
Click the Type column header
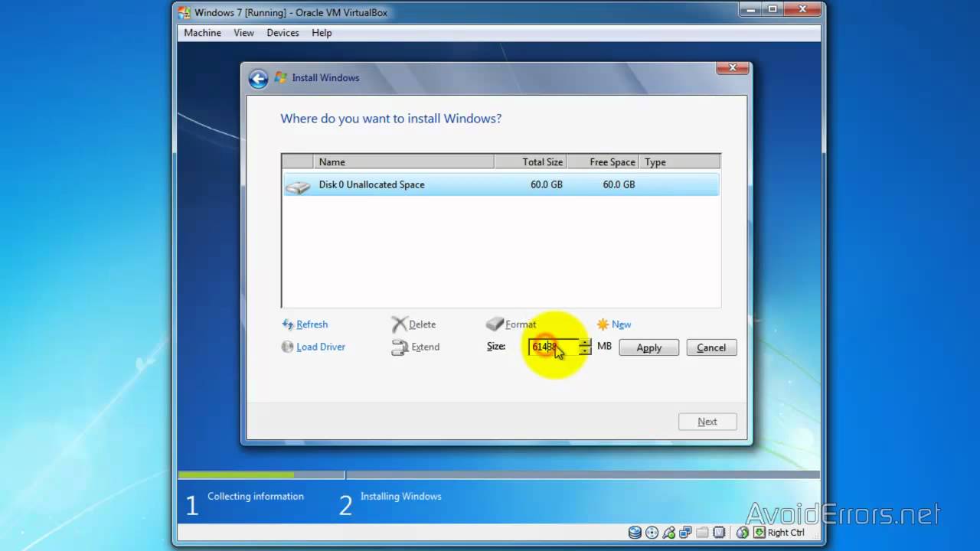(x=680, y=162)
